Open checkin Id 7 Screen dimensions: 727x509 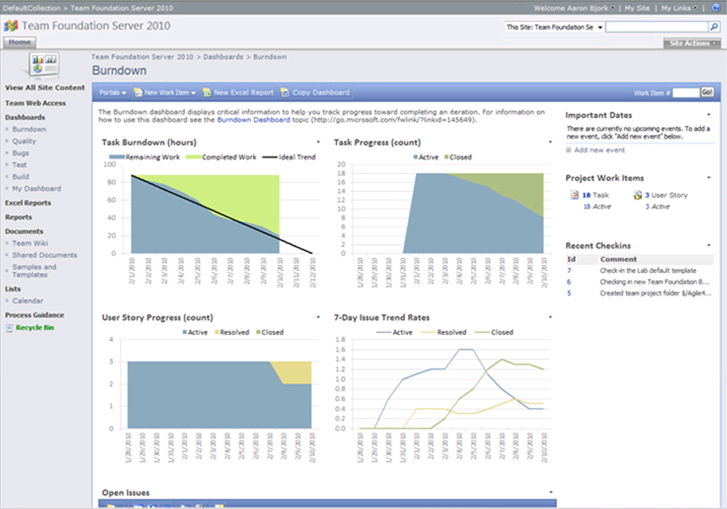click(x=569, y=271)
